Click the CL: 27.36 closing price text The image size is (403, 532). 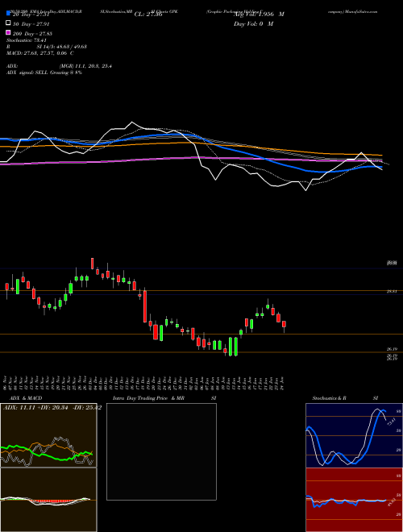pyautogui.click(x=148, y=15)
